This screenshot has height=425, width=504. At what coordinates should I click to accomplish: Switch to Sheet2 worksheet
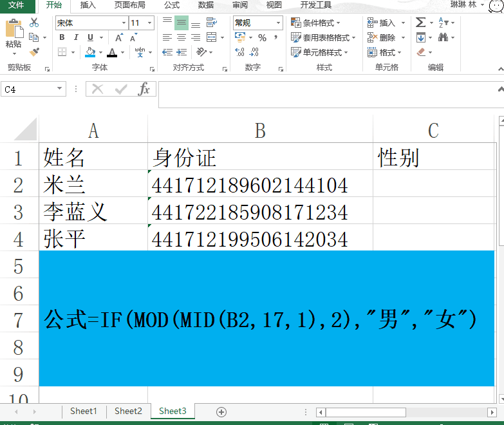(128, 411)
